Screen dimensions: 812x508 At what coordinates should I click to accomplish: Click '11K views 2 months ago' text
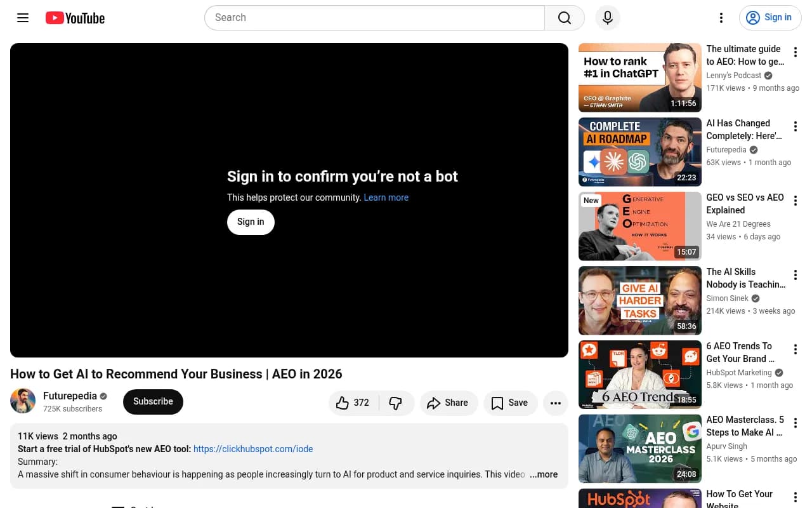click(67, 436)
